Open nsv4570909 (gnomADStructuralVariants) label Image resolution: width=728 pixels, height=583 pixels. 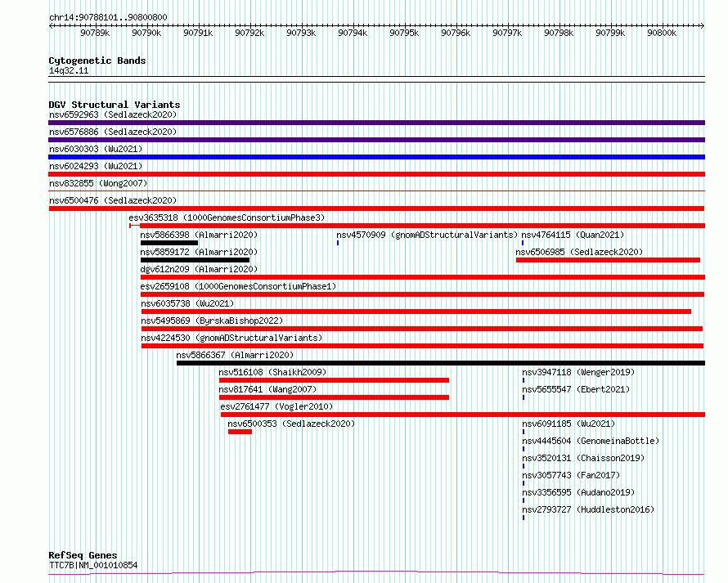coord(427,235)
